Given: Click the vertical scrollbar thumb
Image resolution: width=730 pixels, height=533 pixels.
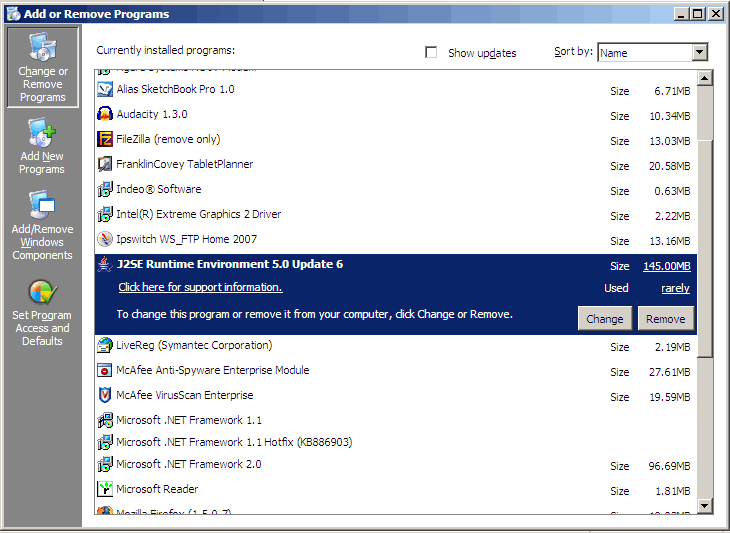Looking at the screenshot, I should (x=705, y=248).
